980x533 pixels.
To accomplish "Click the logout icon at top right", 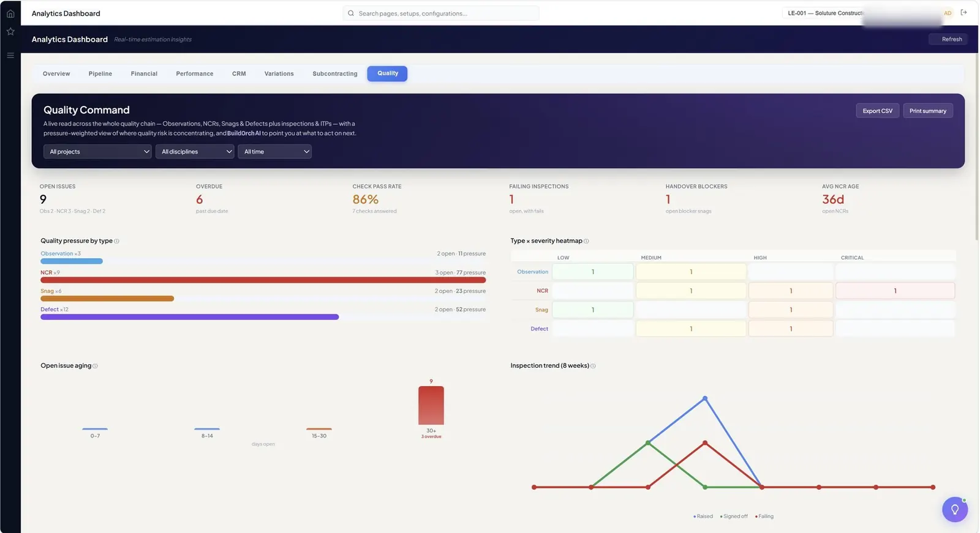I will 963,12.
